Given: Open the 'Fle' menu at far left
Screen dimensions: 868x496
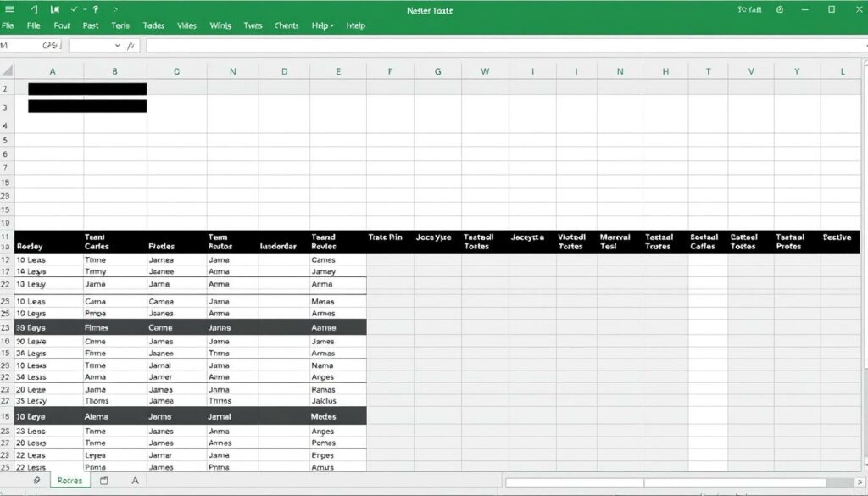Looking at the screenshot, I should (8, 25).
